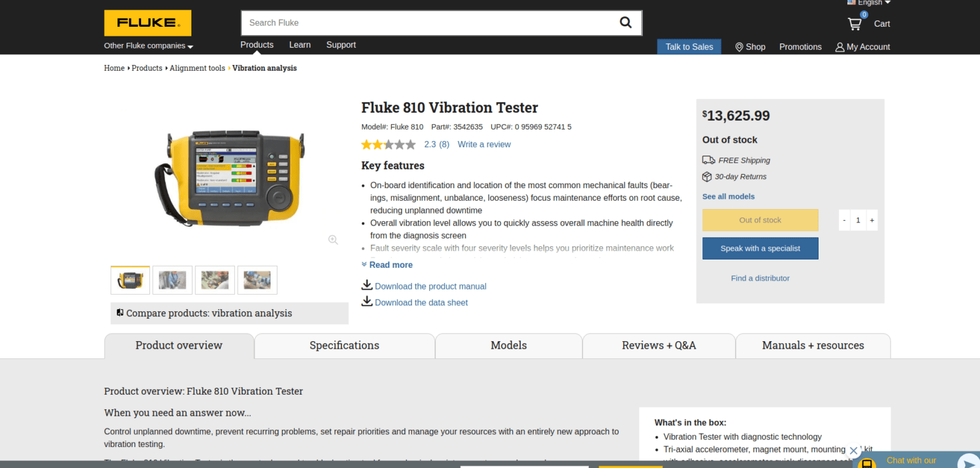Click the search magnifier icon
This screenshot has height=468, width=980.
pyautogui.click(x=625, y=22)
